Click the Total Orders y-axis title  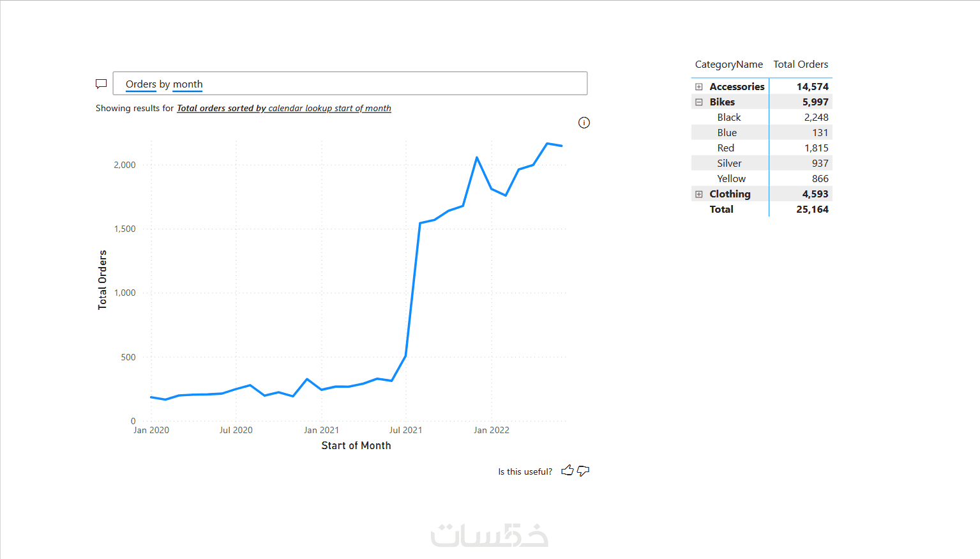click(102, 280)
